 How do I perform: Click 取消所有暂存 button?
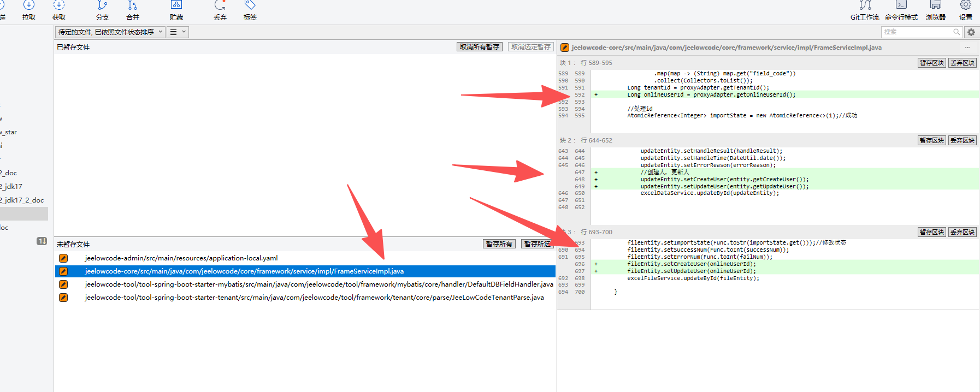point(479,47)
